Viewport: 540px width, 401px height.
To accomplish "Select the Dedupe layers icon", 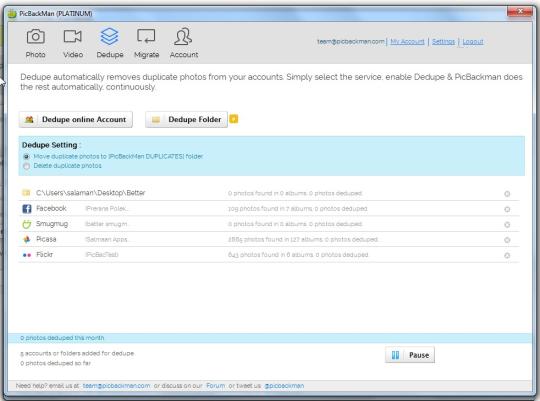I will pos(110,37).
